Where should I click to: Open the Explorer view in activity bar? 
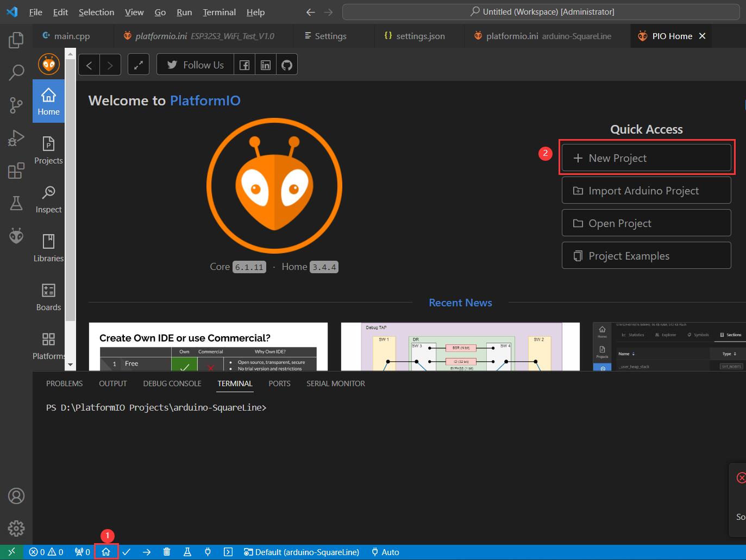pos(16,40)
